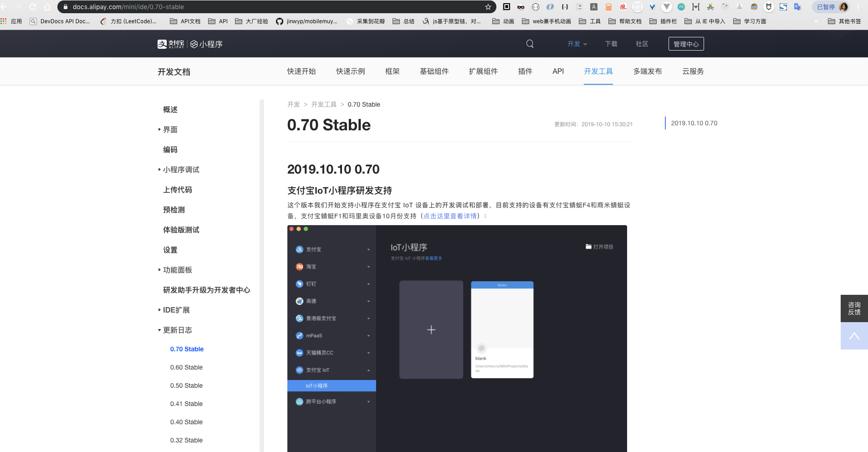Collapse the 更新日志 sidebar section

coord(175,330)
